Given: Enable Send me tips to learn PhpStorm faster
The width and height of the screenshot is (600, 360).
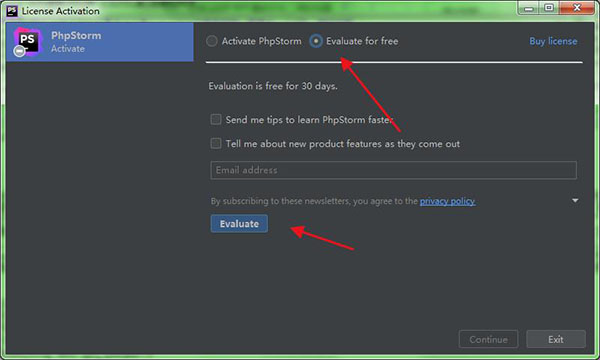Looking at the screenshot, I should [x=216, y=119].
